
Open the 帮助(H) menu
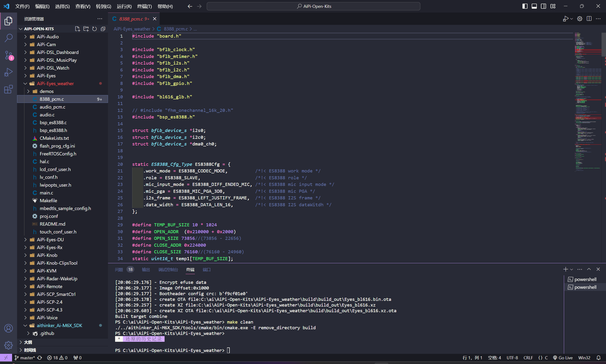pyautogui.click(x=165, y=6)
